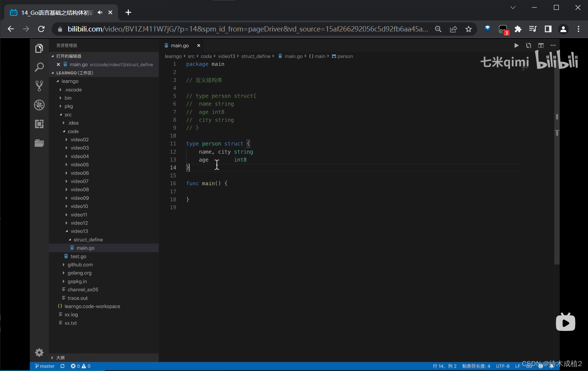Click the master branch in status bar
This screenshot has height=371, width=588.
pos(45,366)
